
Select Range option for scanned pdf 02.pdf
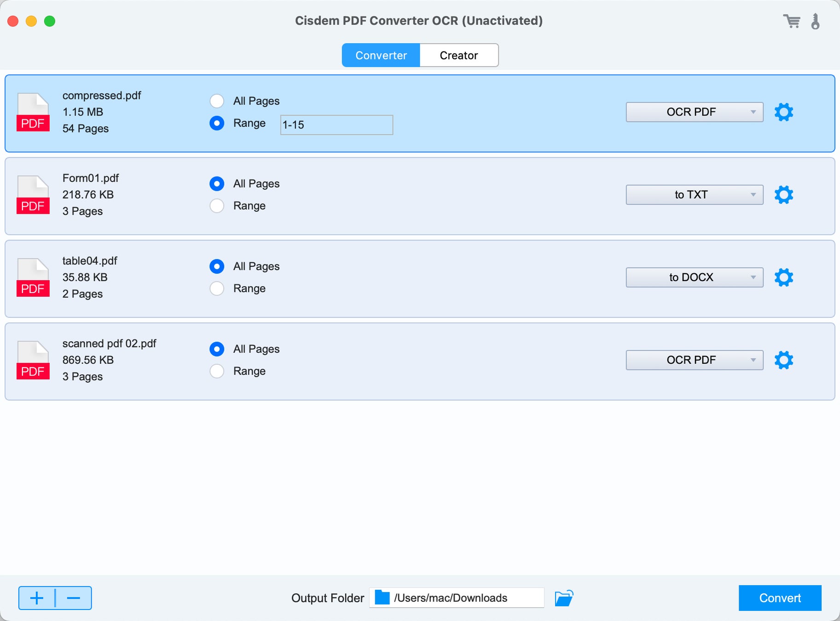click(217, 371)
